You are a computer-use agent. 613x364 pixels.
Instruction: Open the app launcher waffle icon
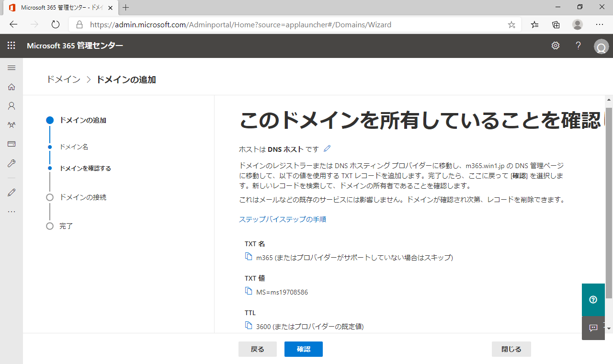11,45
